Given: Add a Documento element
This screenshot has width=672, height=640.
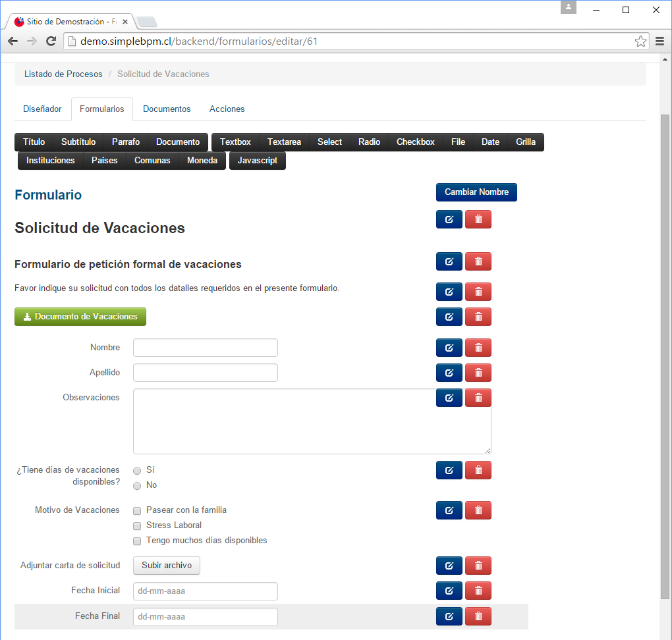Looking at the screenshot, I should [x=178, y=142].
